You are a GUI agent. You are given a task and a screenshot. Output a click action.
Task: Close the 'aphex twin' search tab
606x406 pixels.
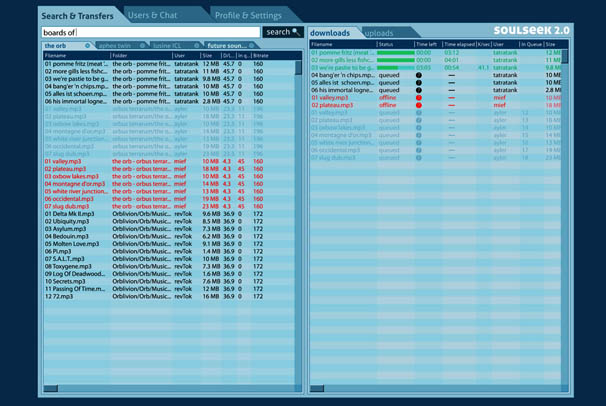143,45
